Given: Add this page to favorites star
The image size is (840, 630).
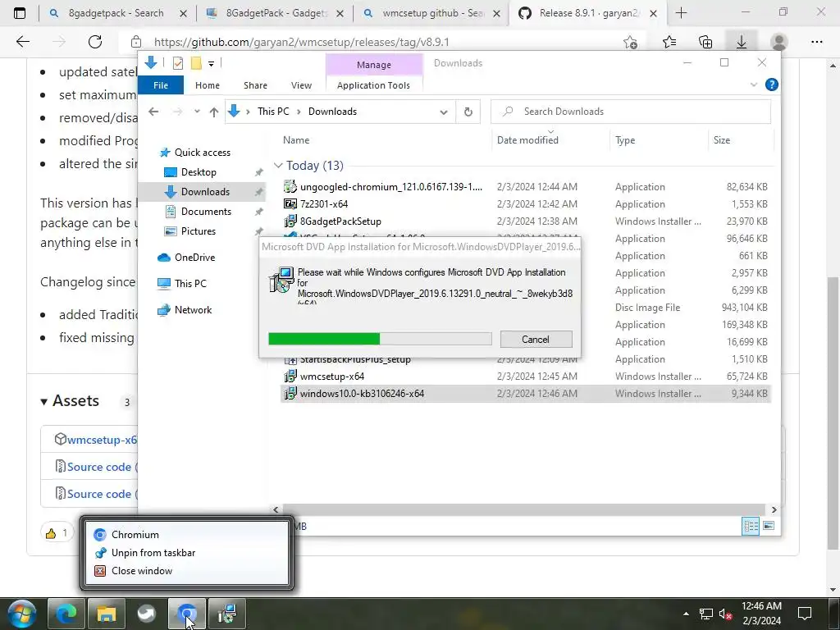Looking at the screenshot, I should (x=631, y=42).
